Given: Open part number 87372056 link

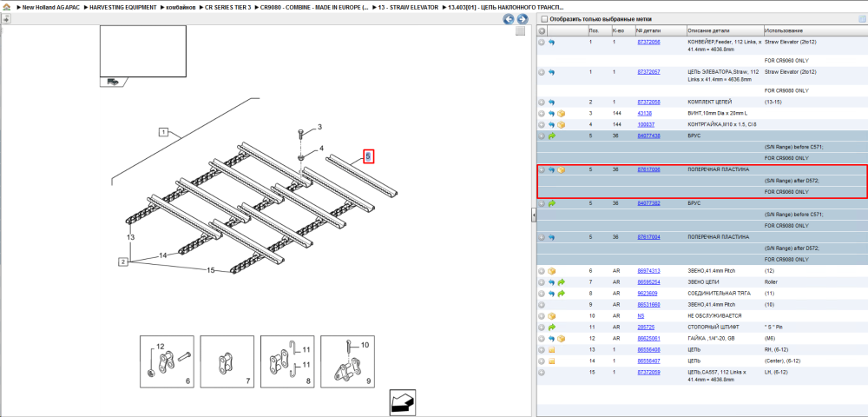Looking at the screenshot, I should (648, 42).
